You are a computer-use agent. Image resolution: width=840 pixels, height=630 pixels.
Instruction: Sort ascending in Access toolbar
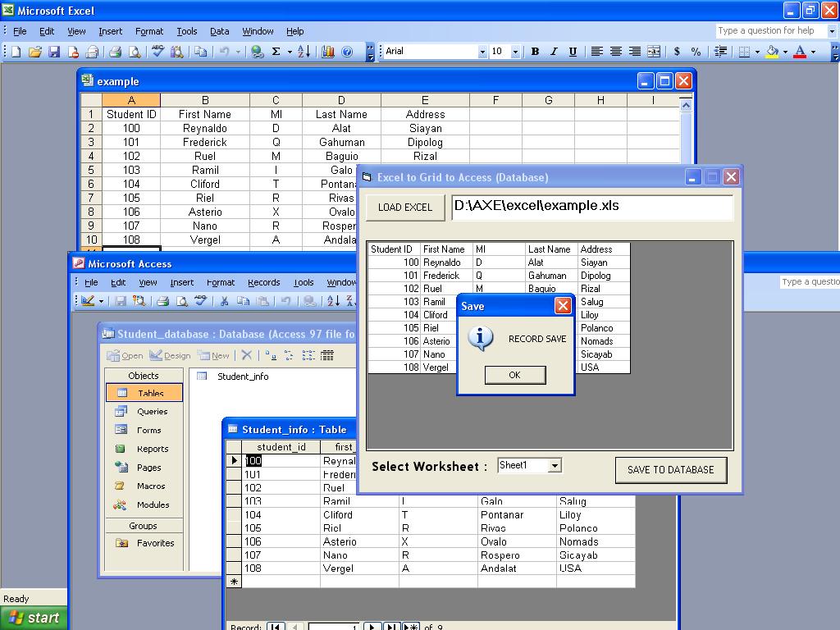pos(334,301)
